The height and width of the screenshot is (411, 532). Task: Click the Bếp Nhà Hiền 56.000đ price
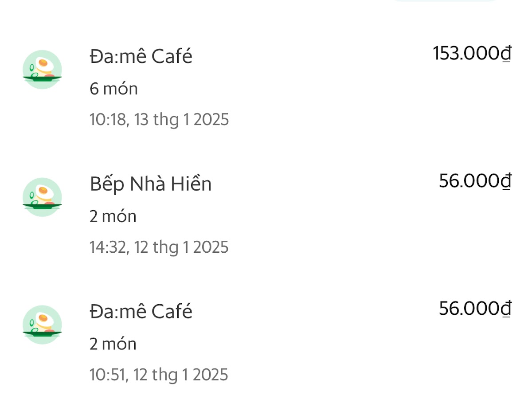click(x=475, y=181)
